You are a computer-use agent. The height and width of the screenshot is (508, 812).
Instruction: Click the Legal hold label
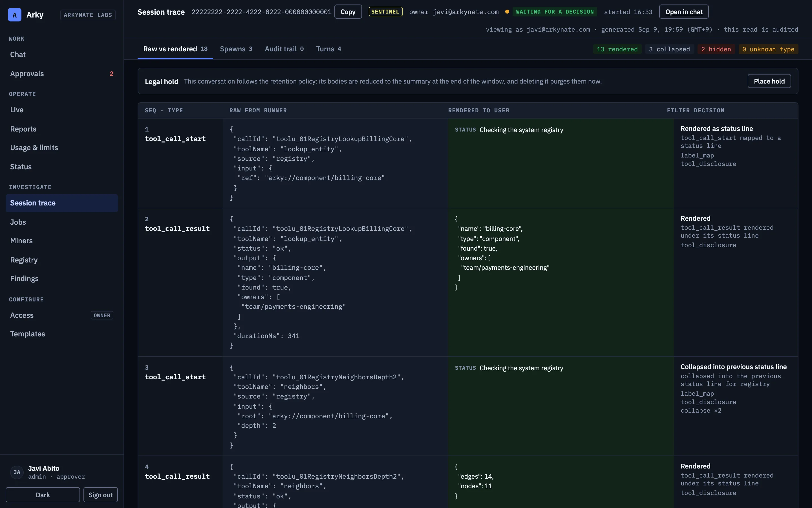point(161,81)
